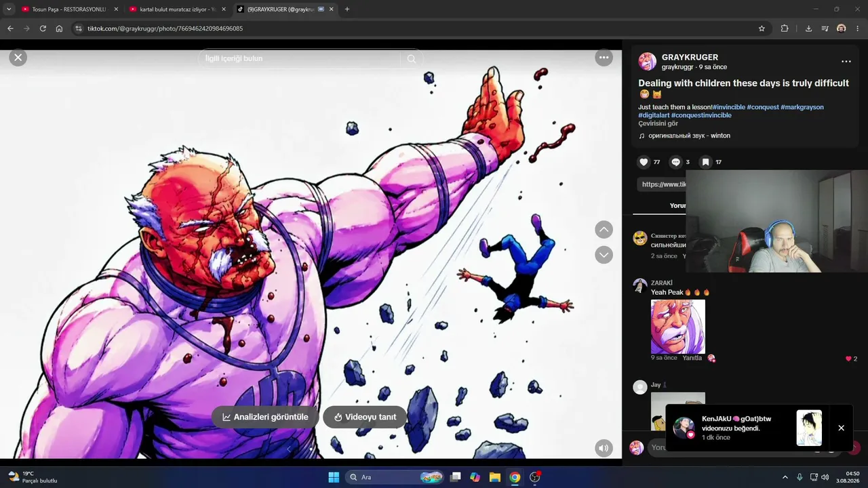Switch to the 'kartal bulut muratcaz izliyor' tab
The height and width of the screenshot is (488, 868).
pyautogui.click(x=178, y=9)
